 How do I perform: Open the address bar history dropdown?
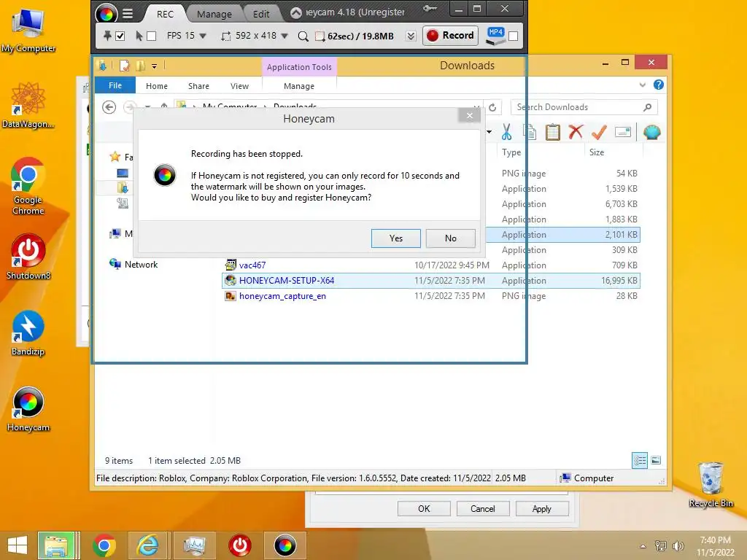476,107
